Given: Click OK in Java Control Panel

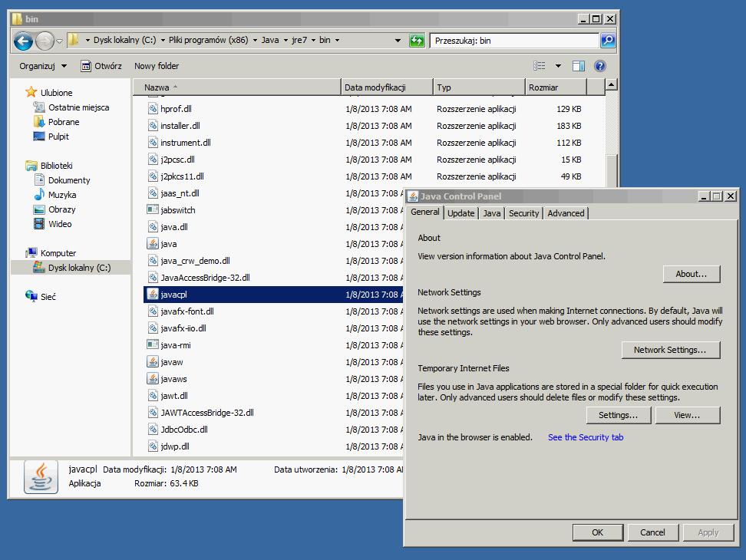Looking at the screenshot, I should coord(598,532).
